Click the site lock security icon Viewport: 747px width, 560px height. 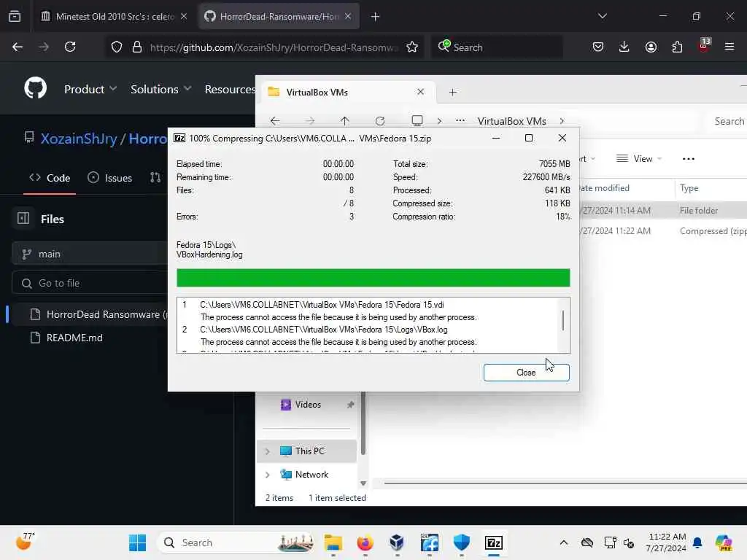[x=137, y=47]
